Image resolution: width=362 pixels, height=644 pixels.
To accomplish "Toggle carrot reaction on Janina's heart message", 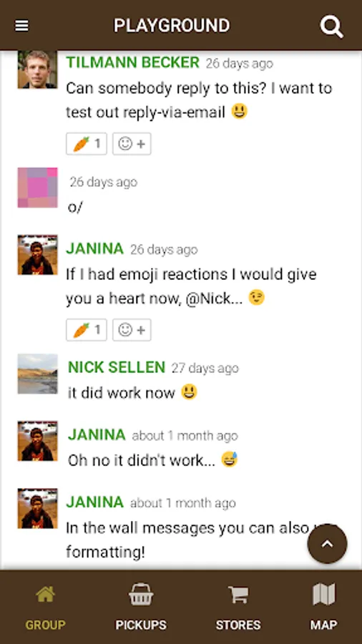I will 86,330.
